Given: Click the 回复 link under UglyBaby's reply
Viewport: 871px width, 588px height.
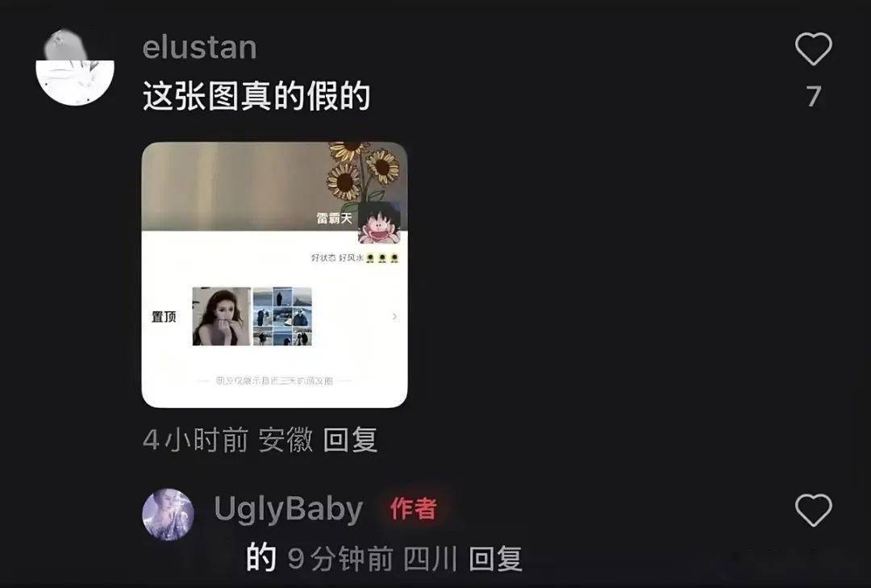Looking at the screenshot, I should (x=495, y=559).
